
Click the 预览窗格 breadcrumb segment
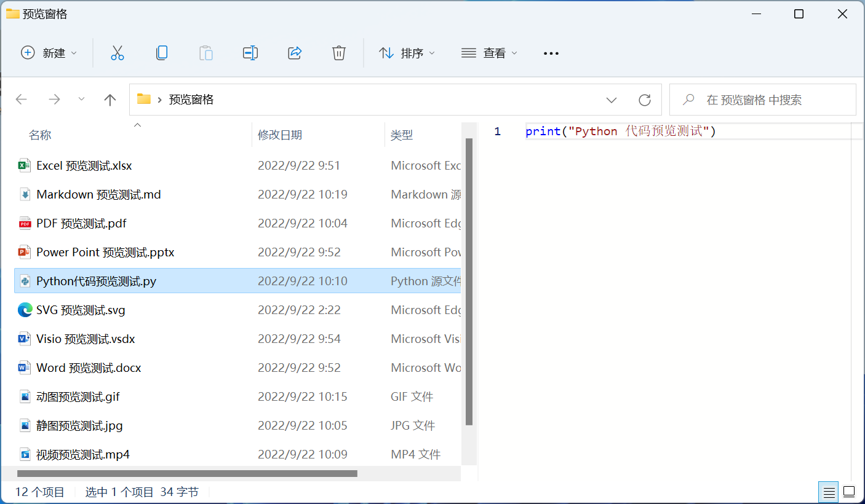pos(191,100)
